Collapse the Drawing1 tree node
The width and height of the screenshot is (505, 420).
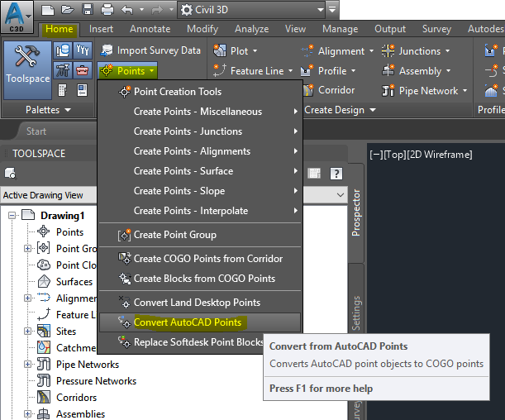(12, 216)
